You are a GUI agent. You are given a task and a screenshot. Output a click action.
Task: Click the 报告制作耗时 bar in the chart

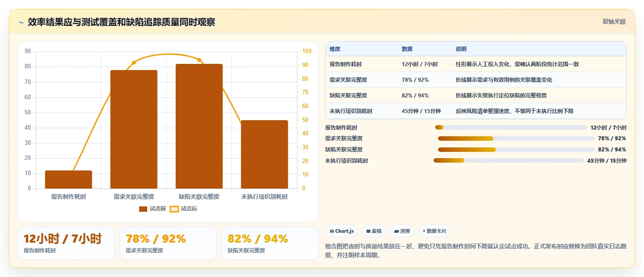point(68,180)
